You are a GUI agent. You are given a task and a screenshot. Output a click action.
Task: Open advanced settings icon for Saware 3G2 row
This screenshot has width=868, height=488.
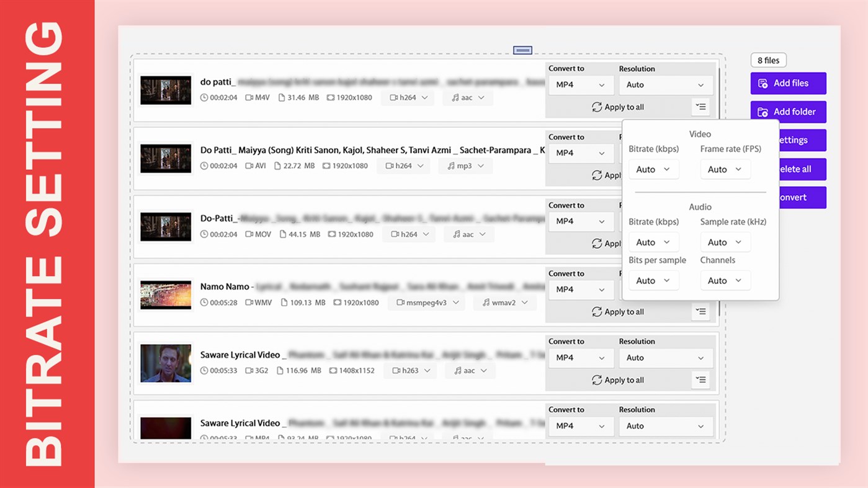point(700,380)
